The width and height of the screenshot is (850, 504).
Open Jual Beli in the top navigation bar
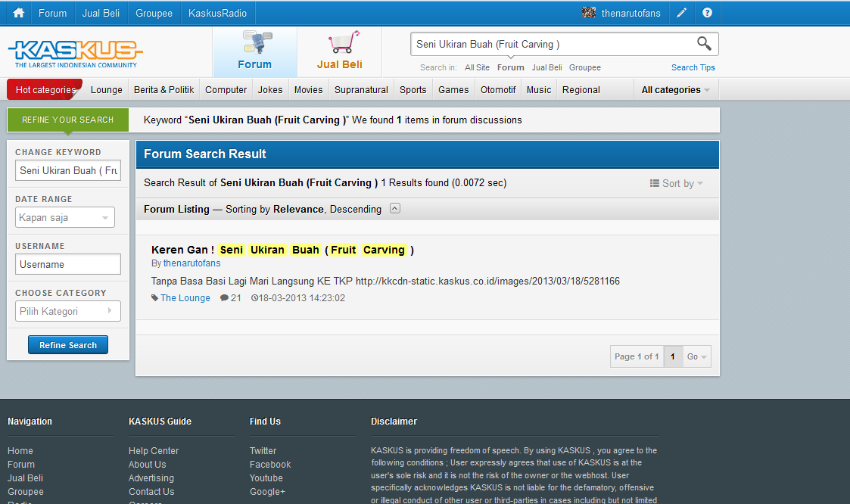coord(101,13)
